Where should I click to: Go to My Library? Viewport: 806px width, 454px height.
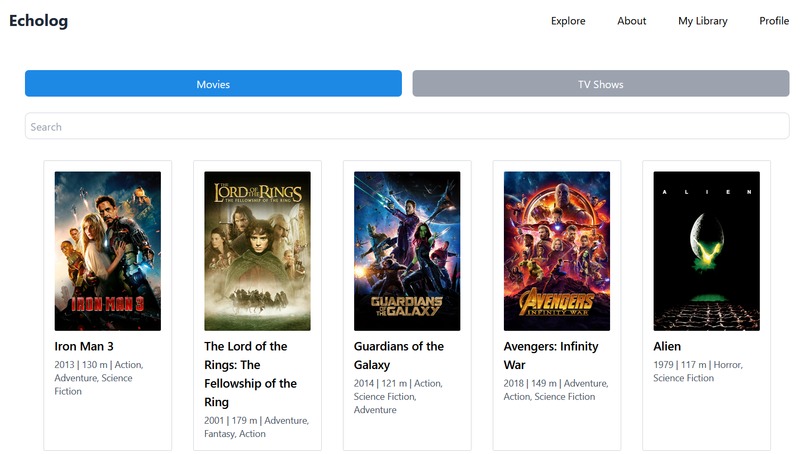(x=703, y=21)
